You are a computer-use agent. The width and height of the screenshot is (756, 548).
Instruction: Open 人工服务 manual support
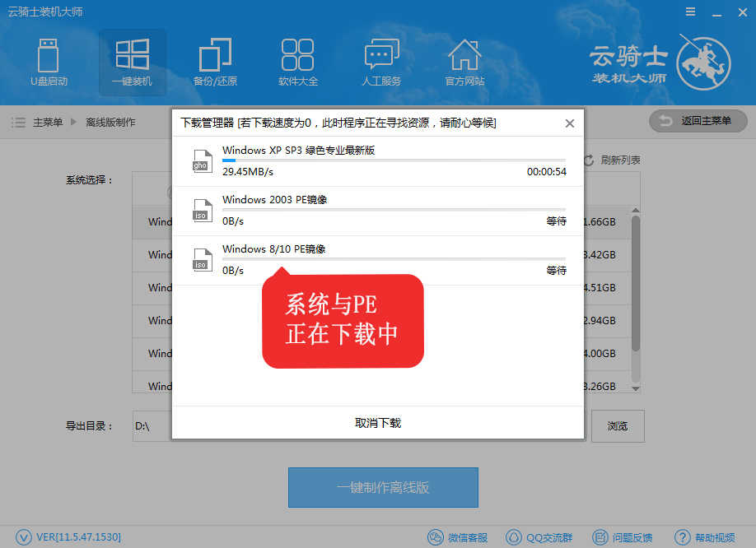pos(381,63)
